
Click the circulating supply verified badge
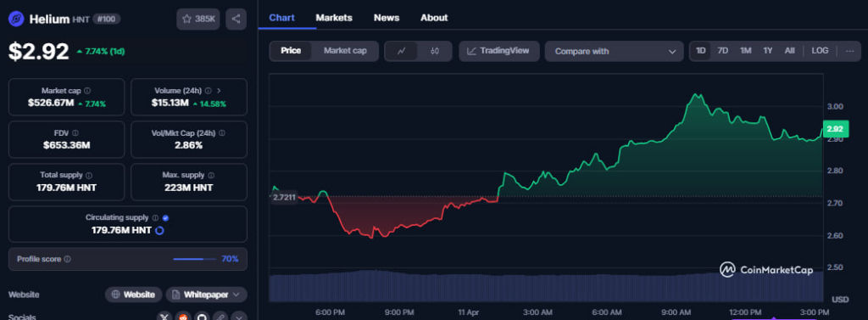166,218
